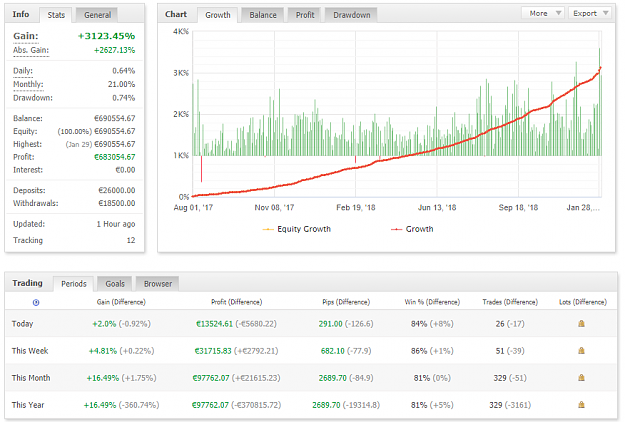This screenshot has width=625, height=422.
Task: Click the Today row label
Action: (22, 324)
